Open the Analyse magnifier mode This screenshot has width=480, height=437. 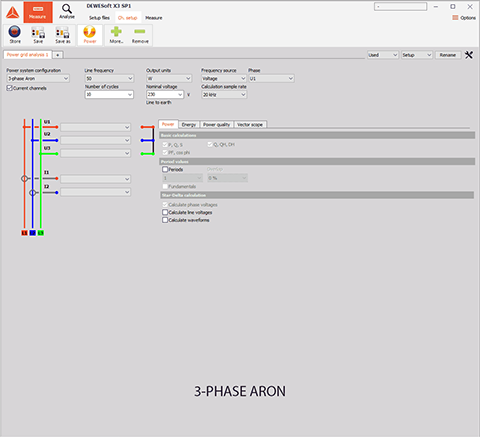click(67, 9)
